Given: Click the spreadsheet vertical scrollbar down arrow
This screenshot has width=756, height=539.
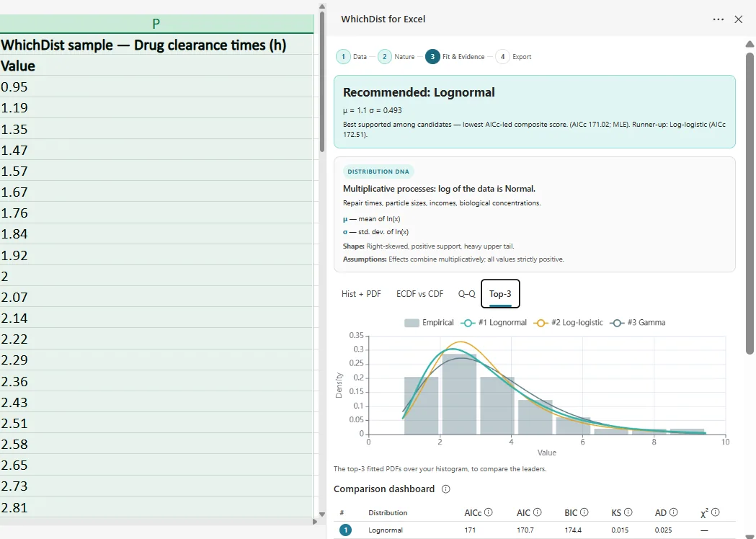Looking at the screenshot, I should point(322,514).
